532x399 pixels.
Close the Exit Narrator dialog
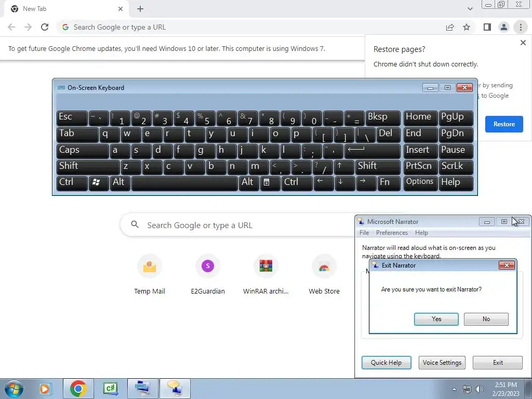click(507, 265)
